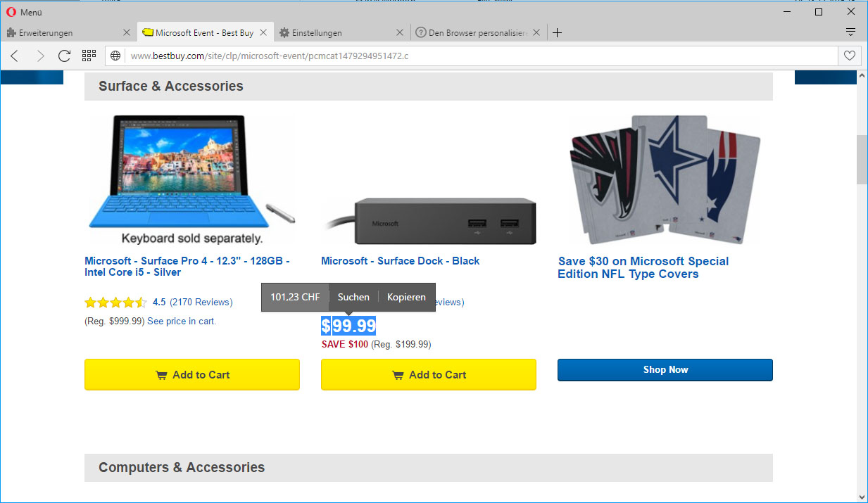Click the partially hidden Surface Dock reviews link
The height and width of the screenshot is (503, 868).
(450, 302)
